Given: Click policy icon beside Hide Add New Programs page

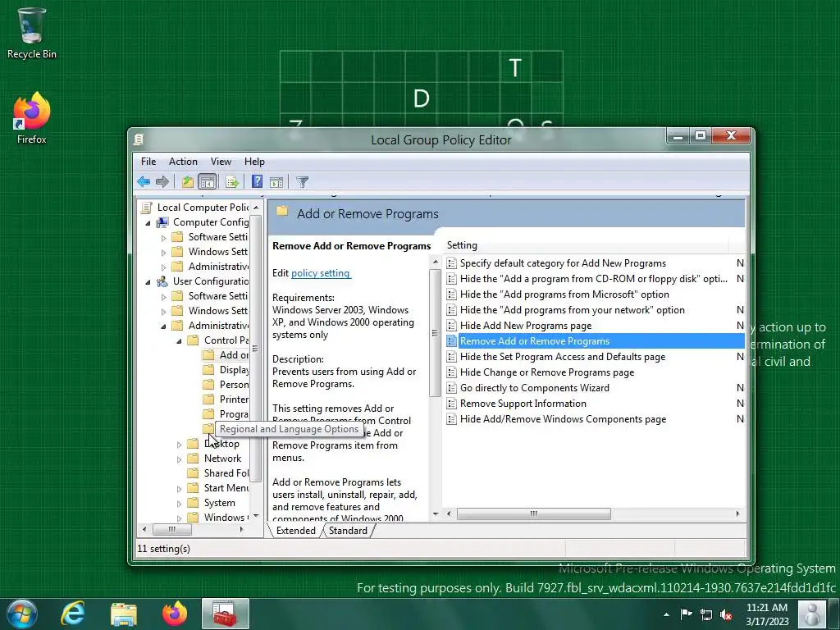Looking at the screenshot, I should coord(452,326).
